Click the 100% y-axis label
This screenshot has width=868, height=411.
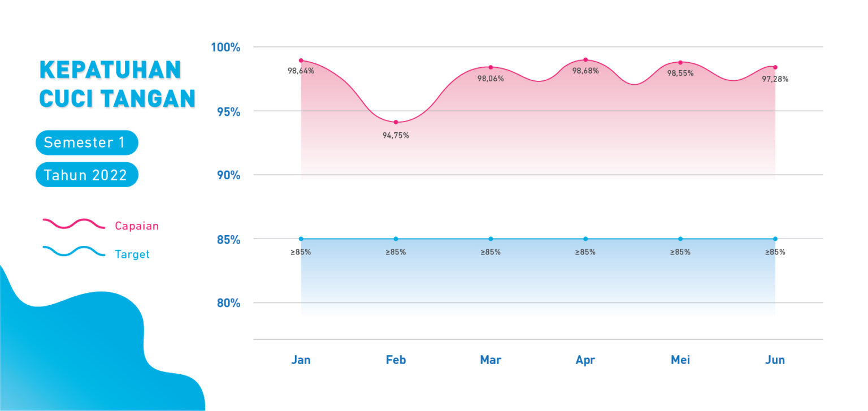225,47
